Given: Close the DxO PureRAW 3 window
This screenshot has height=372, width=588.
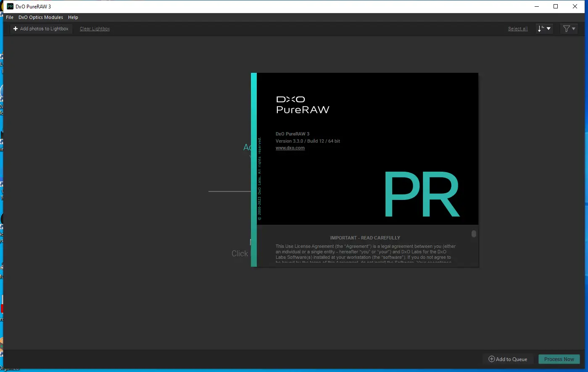Looking at the screenshot, I should pyautogui.click(x=575, y=6).
